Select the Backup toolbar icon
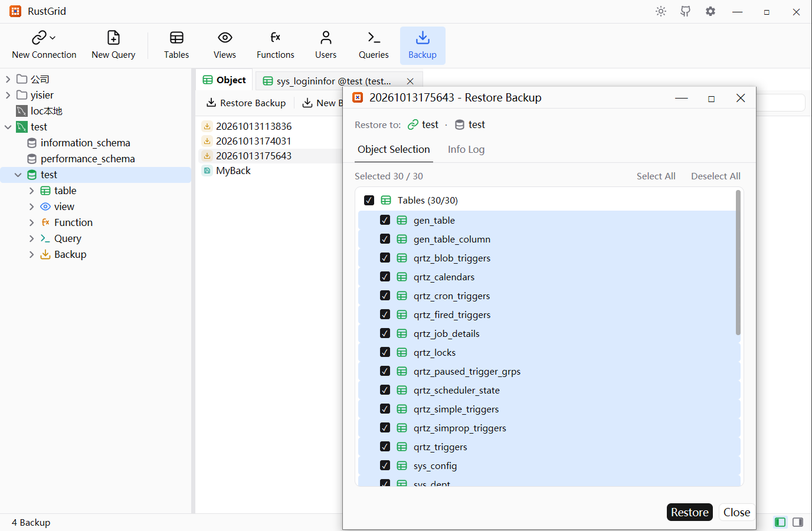The height and width of the screenshot is (531, 812). coord(423,45)
